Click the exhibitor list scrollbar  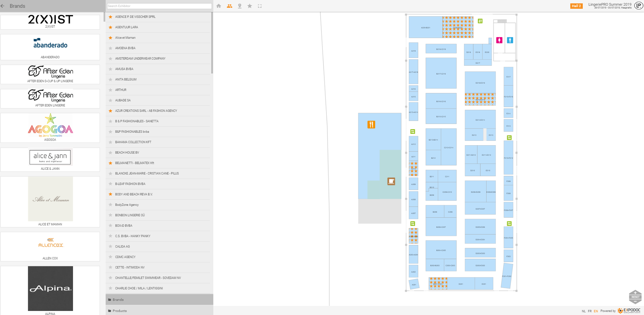click(212, 43)
